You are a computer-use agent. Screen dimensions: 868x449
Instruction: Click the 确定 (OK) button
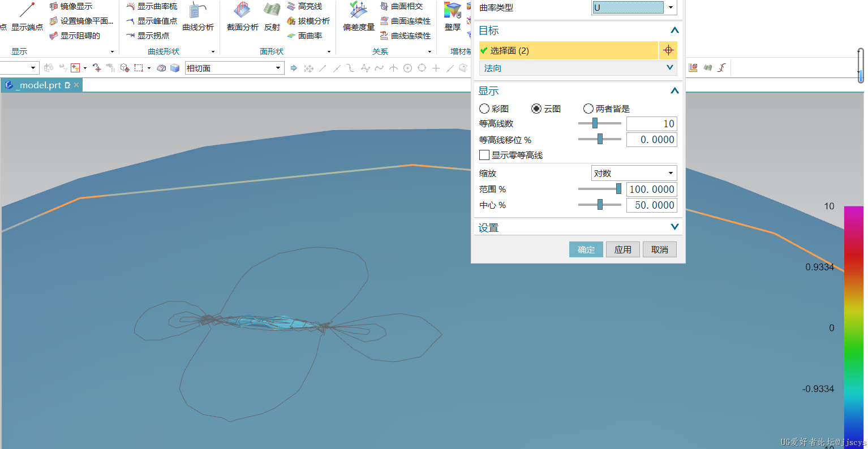click(x=586, y=249)
